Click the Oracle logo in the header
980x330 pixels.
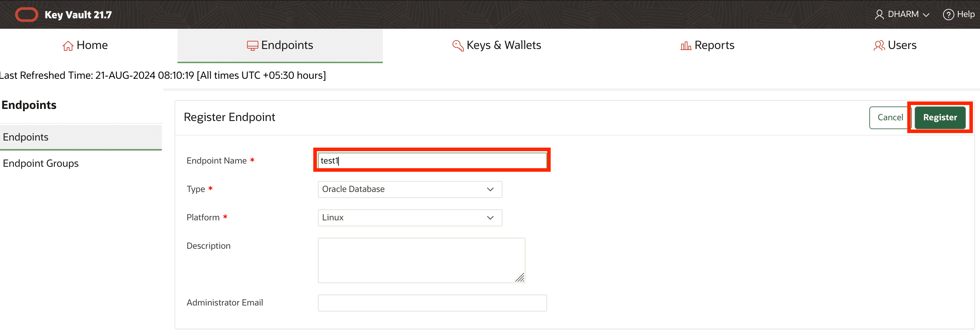click(x=26, y=14)
